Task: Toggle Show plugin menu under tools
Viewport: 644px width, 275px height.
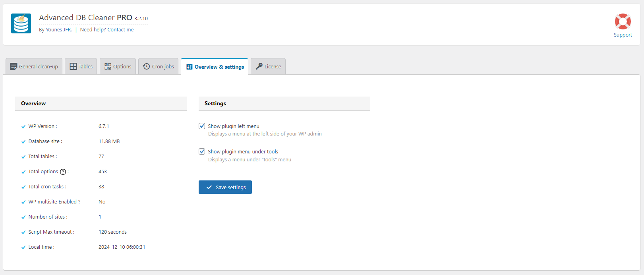Action: tap(202, 151)
